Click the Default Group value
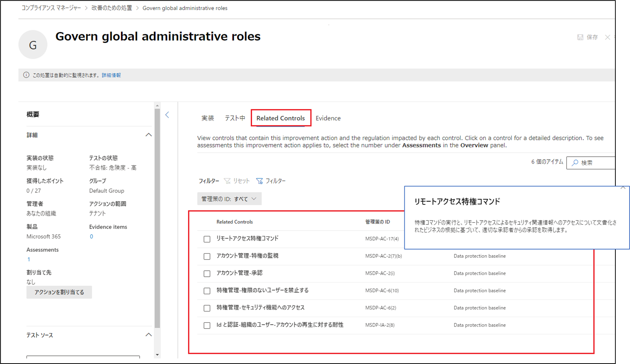This screenshot has height=364, width=630. [106, 191]
